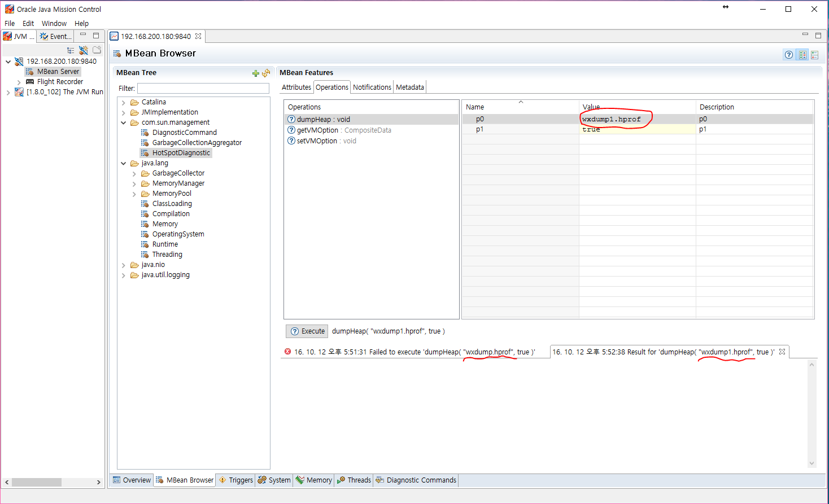The image size is (829, 504).
Task: Expand the Catalina folder
Action: [124, 103]
